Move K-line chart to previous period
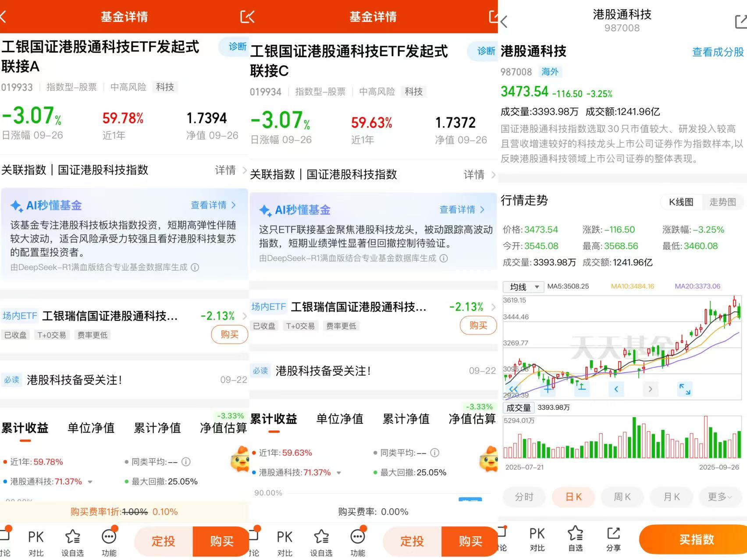 (616, 389)
